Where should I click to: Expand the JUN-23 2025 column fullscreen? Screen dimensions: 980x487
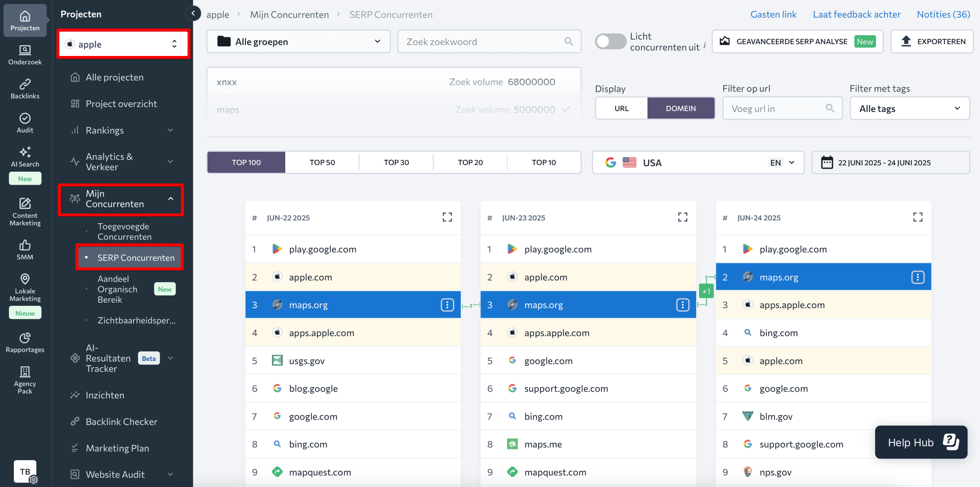click(x=683, y=217)
